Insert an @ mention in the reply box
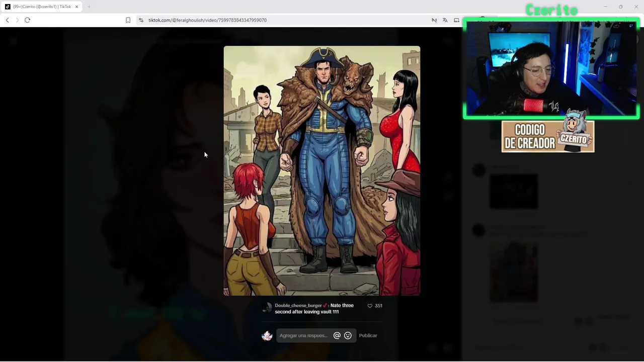This screenshot has height=362, width=644. (337, 335)
